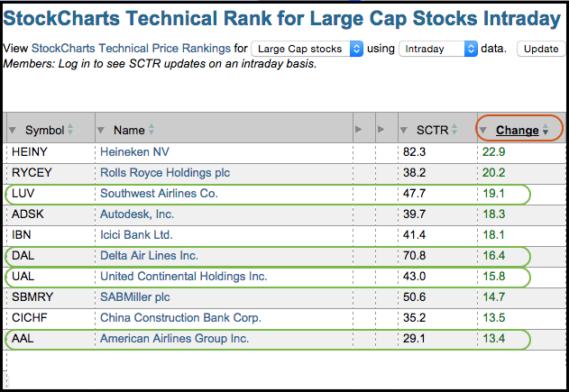Click the Name column sort arrows

151,130
